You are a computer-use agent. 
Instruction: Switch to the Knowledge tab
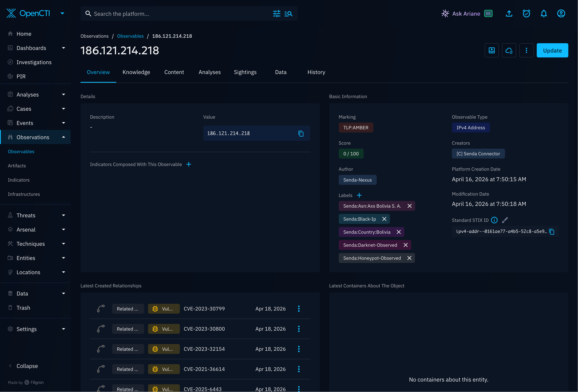(136, 72)
